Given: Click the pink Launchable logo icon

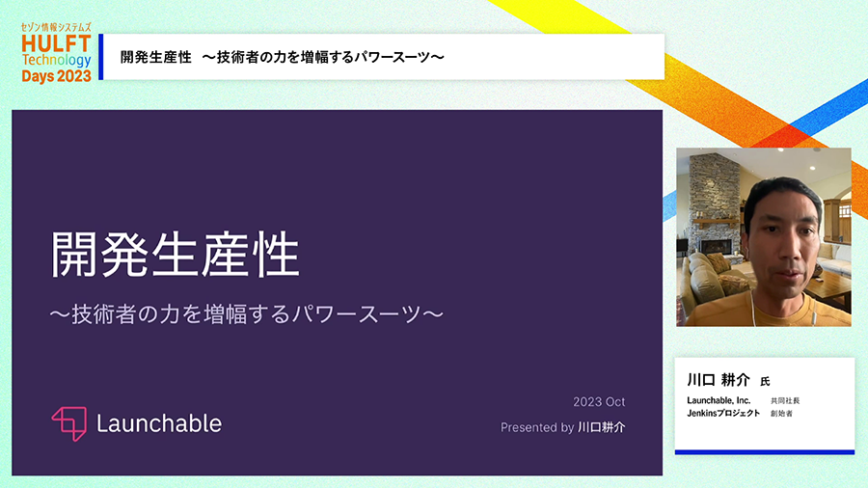Looking at the screenshot, I should click(x=68, y=423).
